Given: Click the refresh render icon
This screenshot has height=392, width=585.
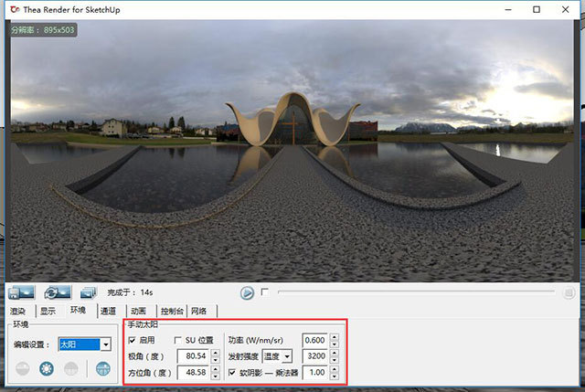Looking at the screenshot, I should click(x=58, y=292).
